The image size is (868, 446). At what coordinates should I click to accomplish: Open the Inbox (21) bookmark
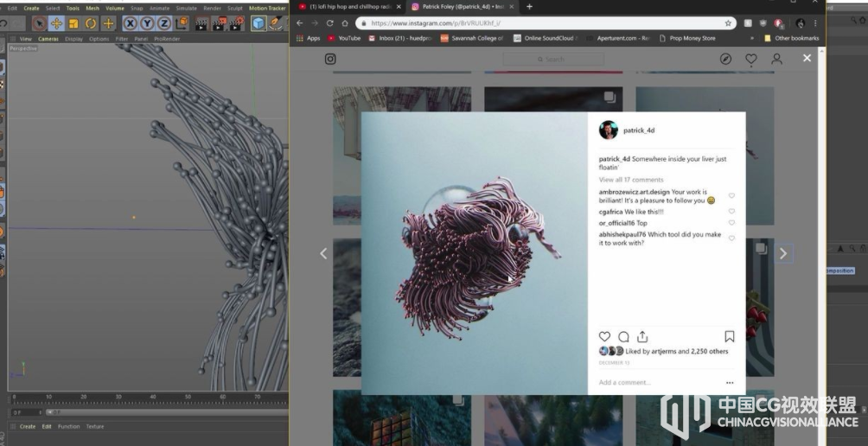point(400,38)
